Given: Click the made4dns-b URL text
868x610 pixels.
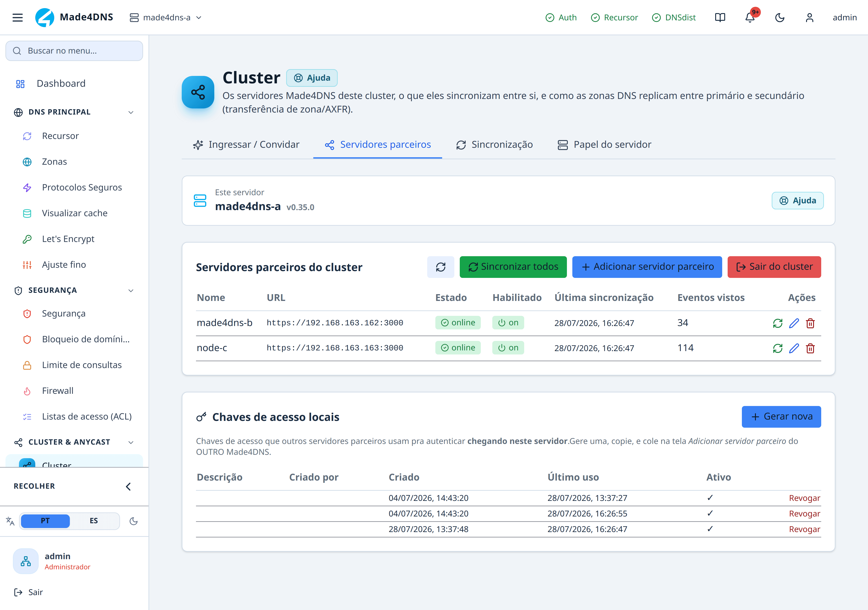Looking at the screenshot, I should click(x=335, y=323).
